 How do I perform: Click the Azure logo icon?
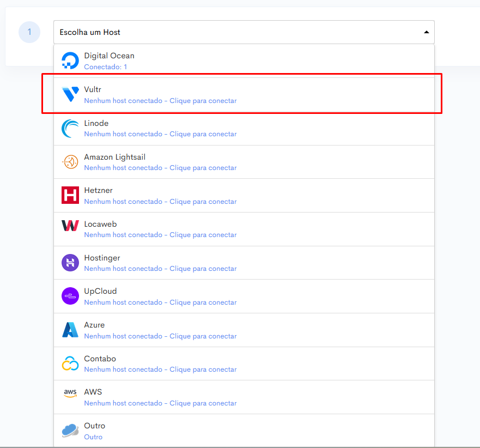pyautogui.click(x=70, y=330)
